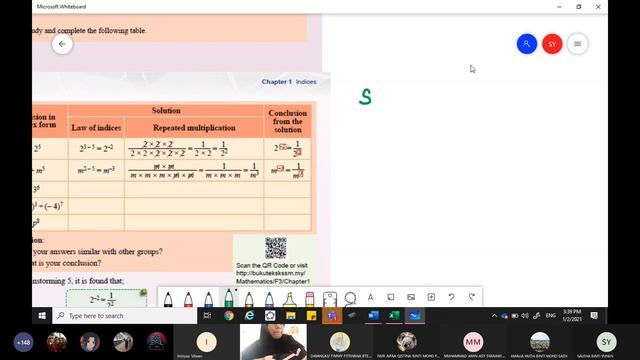The width and height of the screenshot is (640, 360).
Task: Click the green handwritten S on the whiteboard
Action: tap(365, 97)
